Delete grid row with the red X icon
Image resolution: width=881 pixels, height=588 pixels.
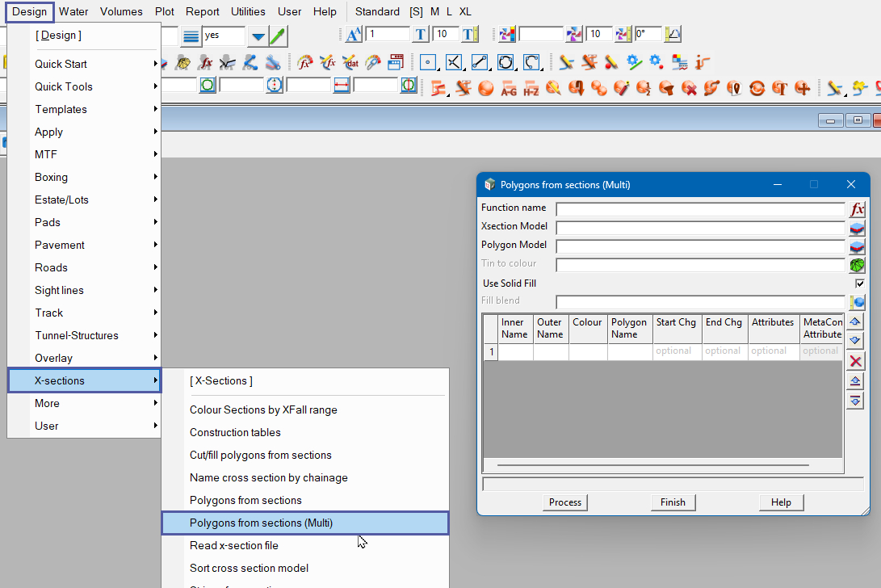pos(856,361)
